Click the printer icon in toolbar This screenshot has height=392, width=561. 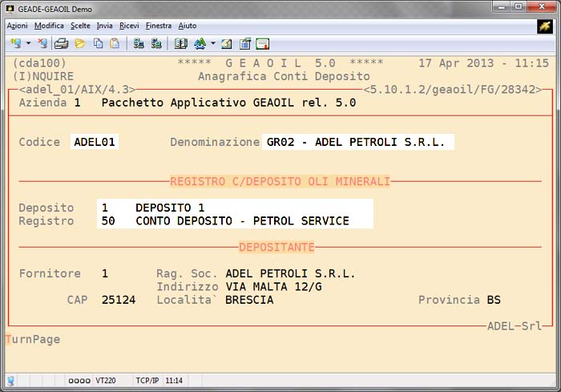61,43
